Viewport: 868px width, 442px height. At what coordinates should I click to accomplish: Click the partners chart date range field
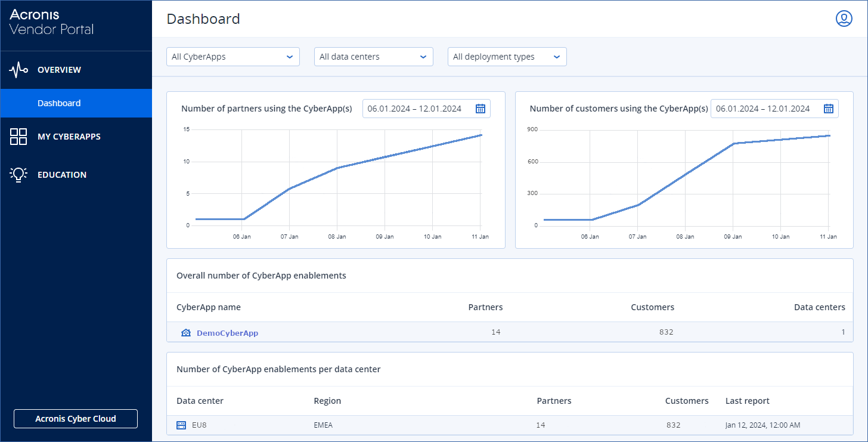click(x=426, y=109)
